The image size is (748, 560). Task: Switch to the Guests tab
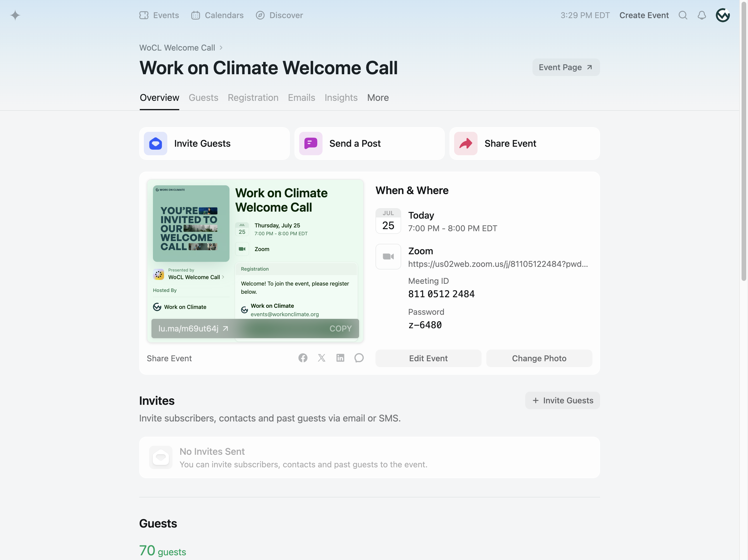[204, 98]
